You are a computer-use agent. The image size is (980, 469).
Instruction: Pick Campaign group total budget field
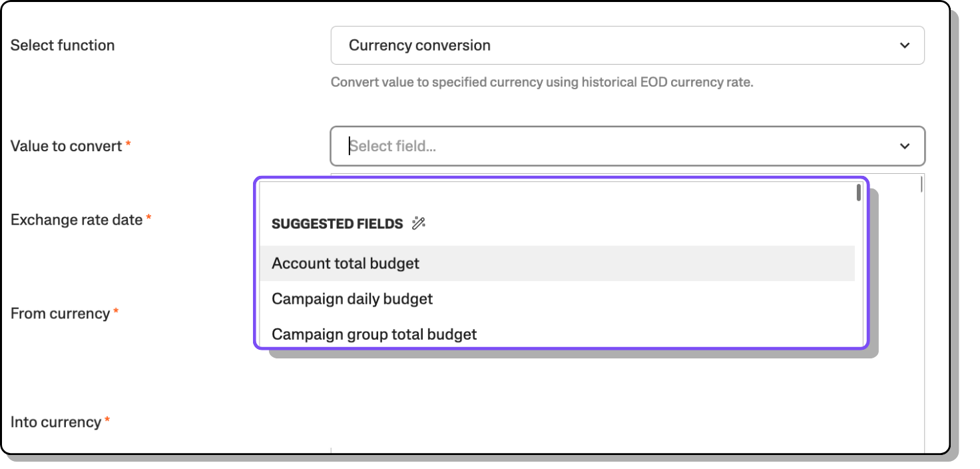click(x=374, y=334)
